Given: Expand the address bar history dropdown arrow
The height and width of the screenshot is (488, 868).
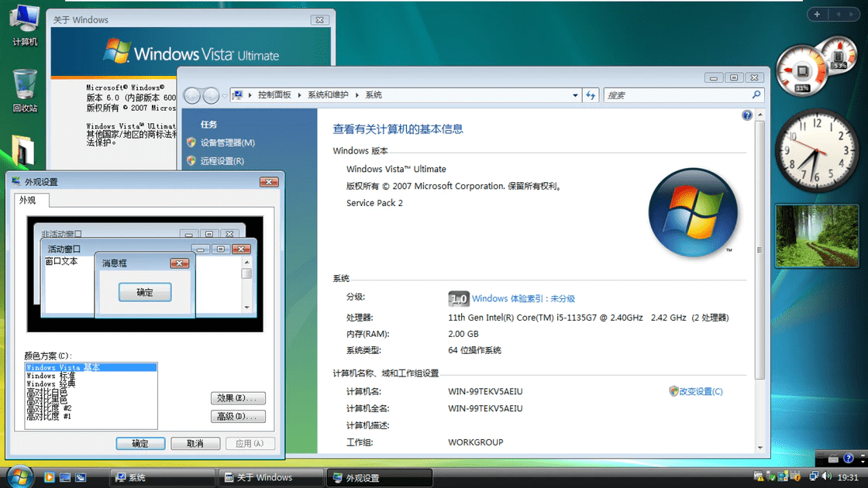Looking at the screenshot, I should click(575, 95).
